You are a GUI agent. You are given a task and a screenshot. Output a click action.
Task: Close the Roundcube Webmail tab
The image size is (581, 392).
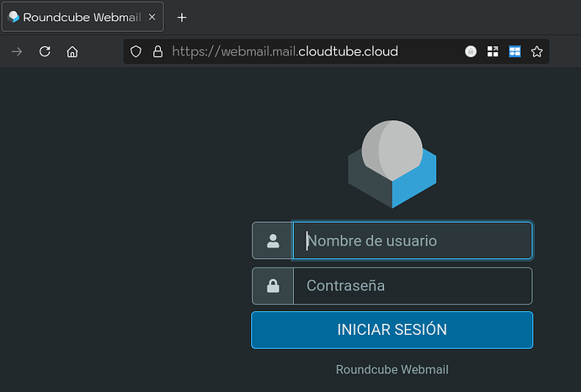pos(152,17)
